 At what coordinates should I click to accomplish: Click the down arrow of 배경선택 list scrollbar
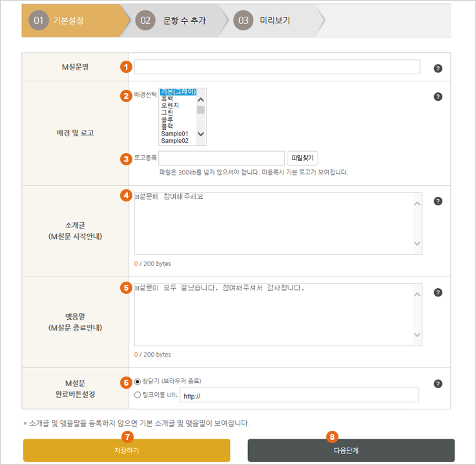point(201,134)
